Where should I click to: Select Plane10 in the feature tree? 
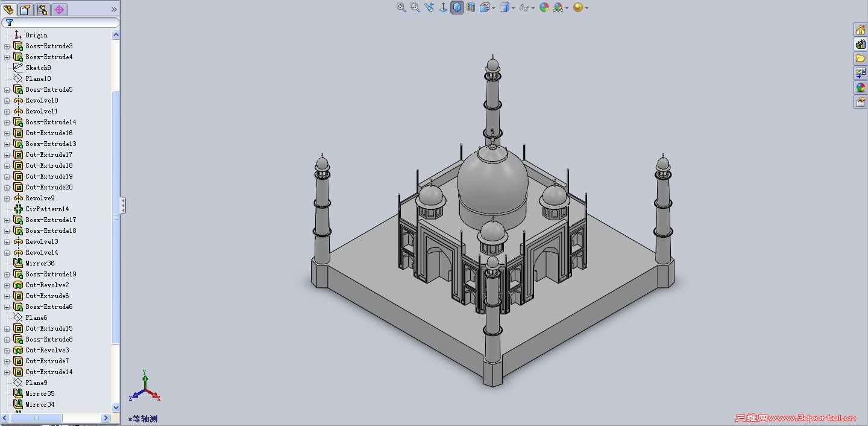click(38, 78)
